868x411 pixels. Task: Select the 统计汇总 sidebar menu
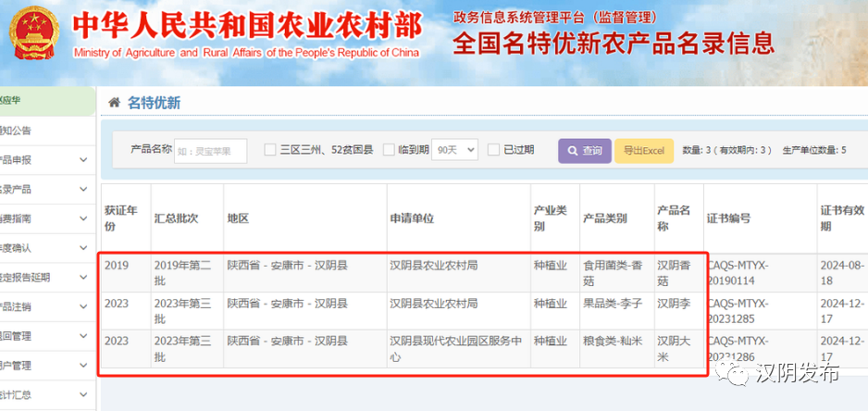47,395
